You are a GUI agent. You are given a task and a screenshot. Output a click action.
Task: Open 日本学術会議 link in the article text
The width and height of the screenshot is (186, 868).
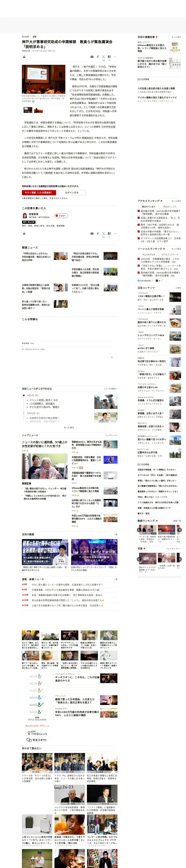point(108,127)
